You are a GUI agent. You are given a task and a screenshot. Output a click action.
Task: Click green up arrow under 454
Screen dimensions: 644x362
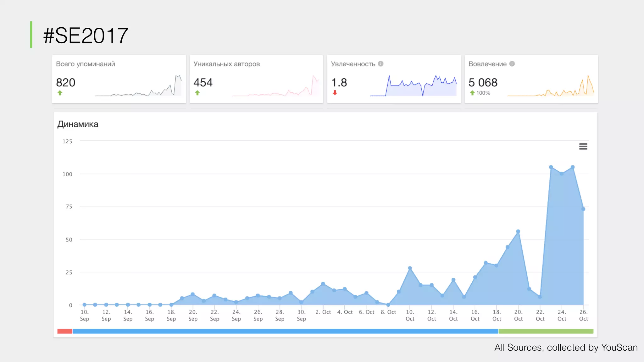click(x=197, y=93)
